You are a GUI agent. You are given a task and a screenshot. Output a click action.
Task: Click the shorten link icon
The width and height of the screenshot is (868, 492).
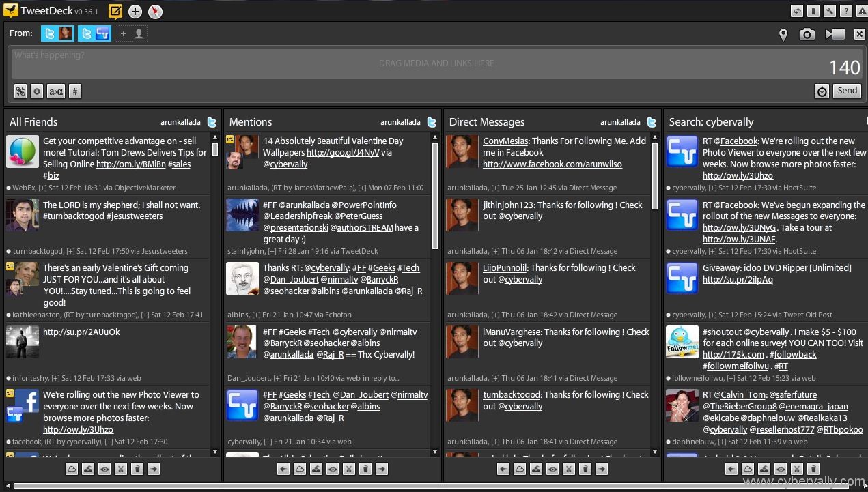[x=20, y=91]
